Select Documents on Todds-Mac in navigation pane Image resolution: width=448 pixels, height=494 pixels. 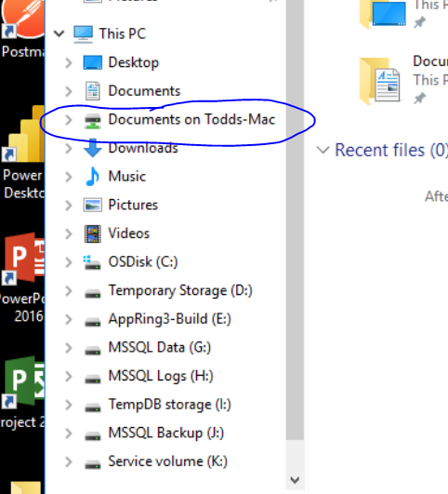coord(191,120)
